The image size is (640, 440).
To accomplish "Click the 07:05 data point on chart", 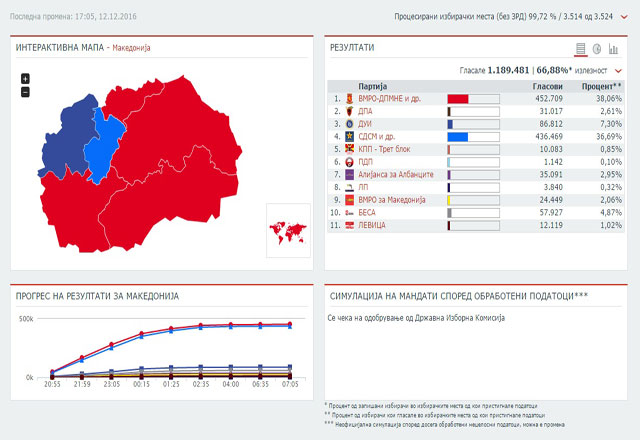I will pyautogui.click(x=290, y=324).
